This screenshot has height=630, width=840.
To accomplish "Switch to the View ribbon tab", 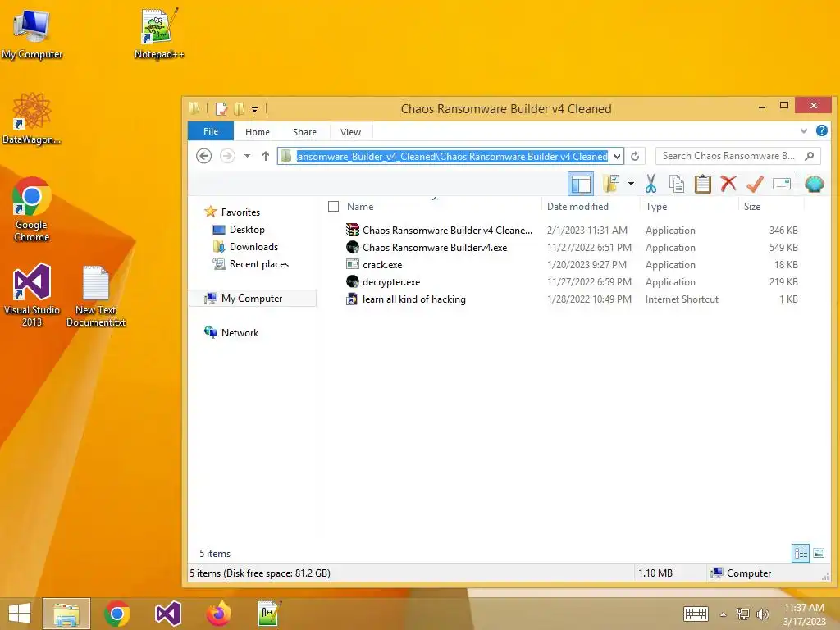I will [x=350, y=132].
